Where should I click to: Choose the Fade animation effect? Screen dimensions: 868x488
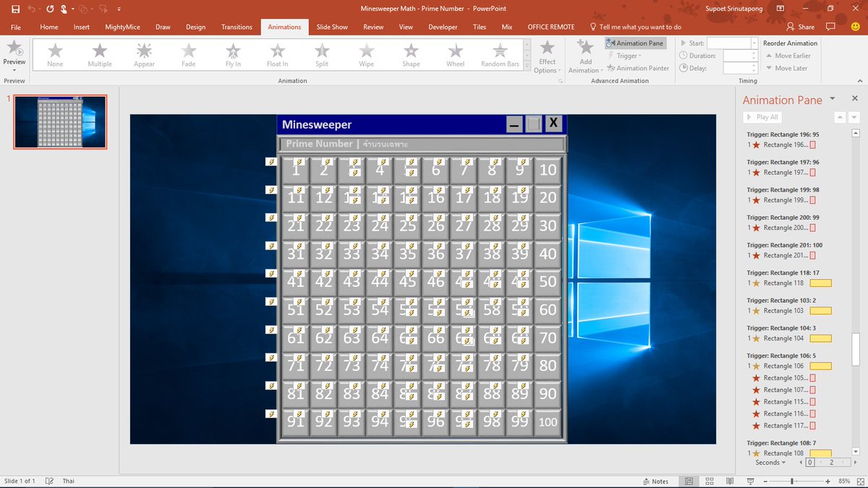coord(189,55)
